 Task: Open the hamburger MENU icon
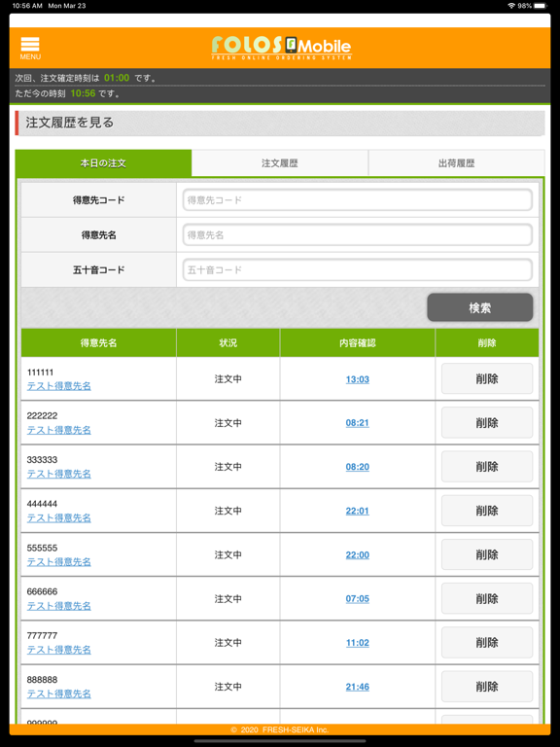point(30,48)
